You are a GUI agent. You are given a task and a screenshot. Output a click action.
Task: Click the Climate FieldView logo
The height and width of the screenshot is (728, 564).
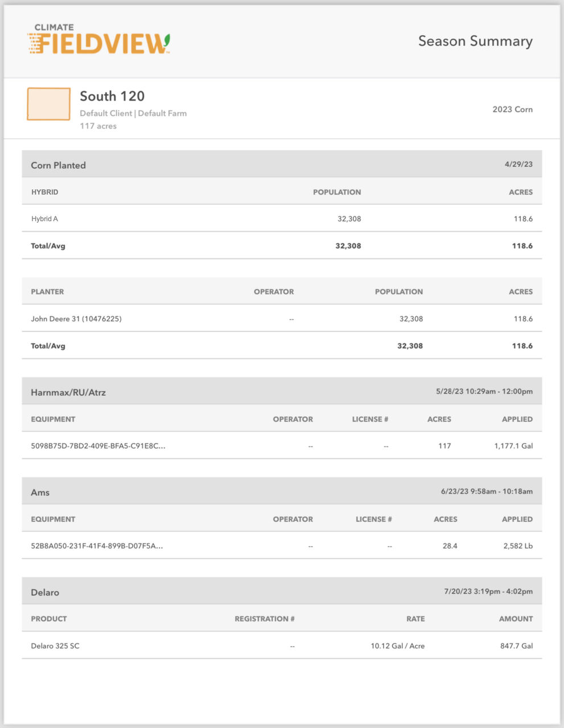(x=98, y=39)
